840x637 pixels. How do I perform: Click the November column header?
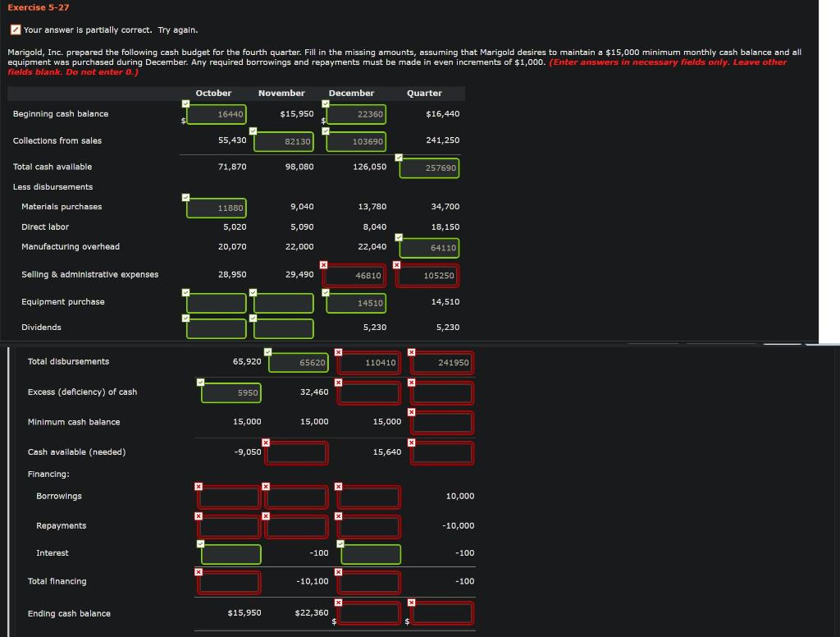coord(281,94)
